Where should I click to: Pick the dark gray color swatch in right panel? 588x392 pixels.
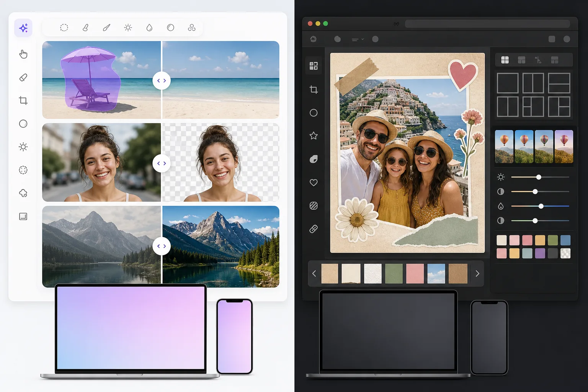click(553, 253)
